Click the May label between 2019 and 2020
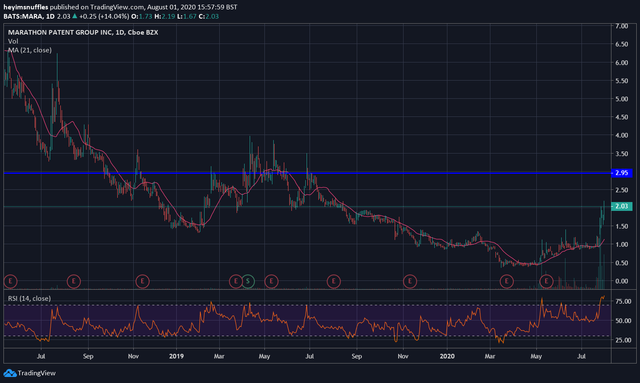 tap(264, 356)
